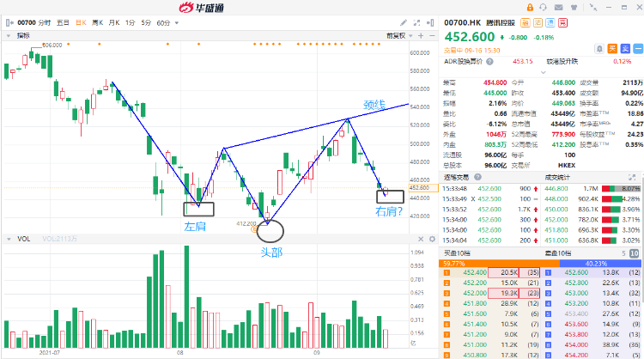The image size is (644, 359).
Task: Click bid level 1 price 452.400
Action: tap(475, 272)
